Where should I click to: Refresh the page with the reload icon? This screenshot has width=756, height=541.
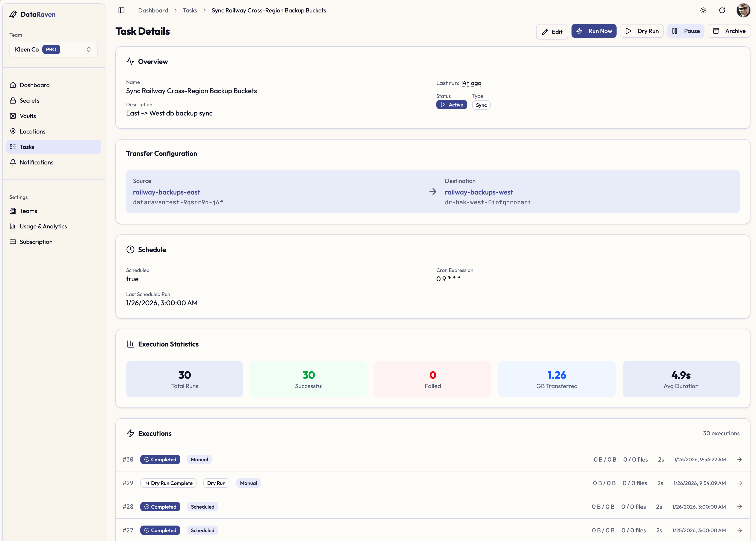pos(722,10)
